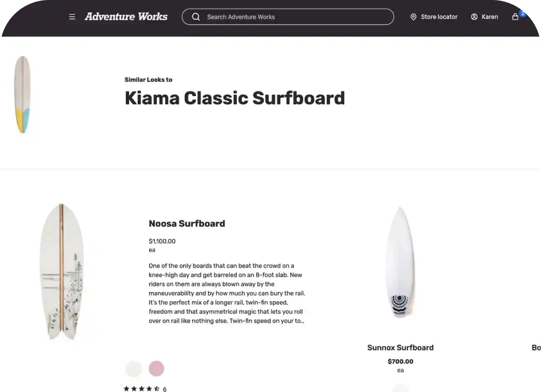Click the search magnifier icon
Screen dimensions: 541x392
(195, 16)
